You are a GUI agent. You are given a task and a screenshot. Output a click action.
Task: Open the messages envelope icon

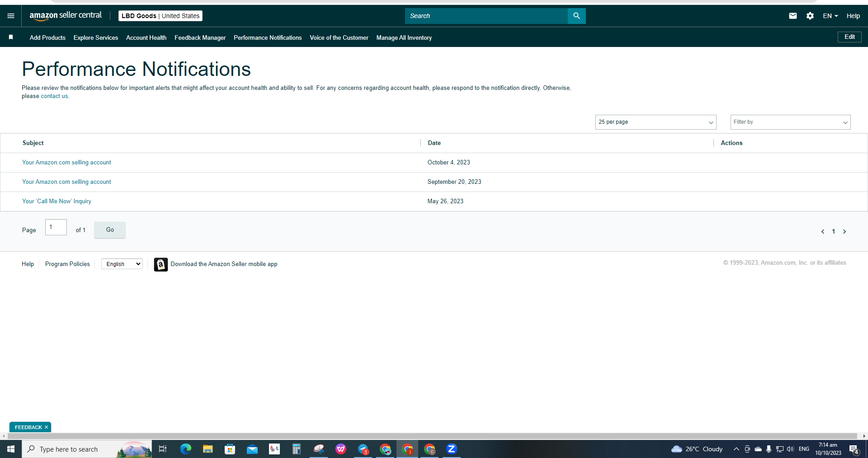[793, 16]
